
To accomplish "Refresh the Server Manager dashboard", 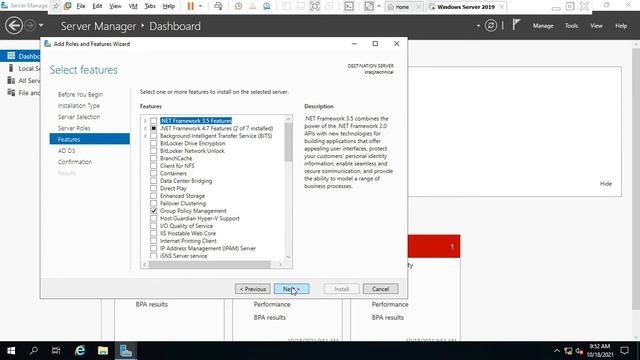I will point(491,26).
